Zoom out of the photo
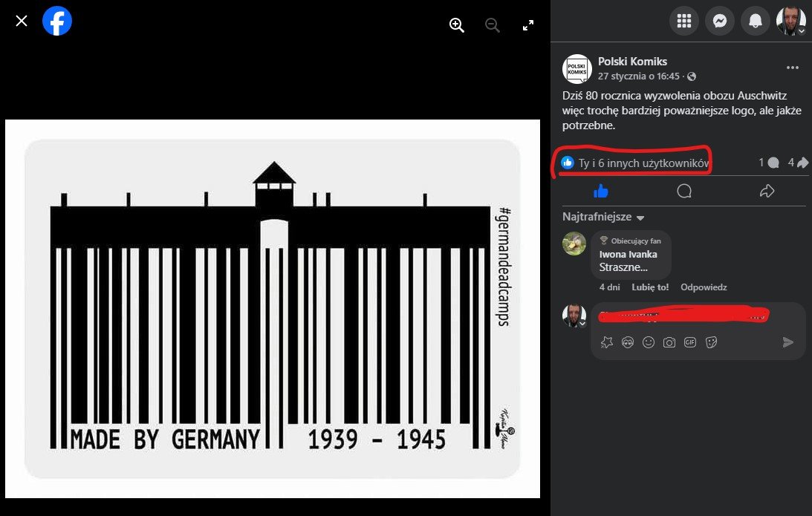The width and height of the screenshot is (812, 516). (492, 25)
